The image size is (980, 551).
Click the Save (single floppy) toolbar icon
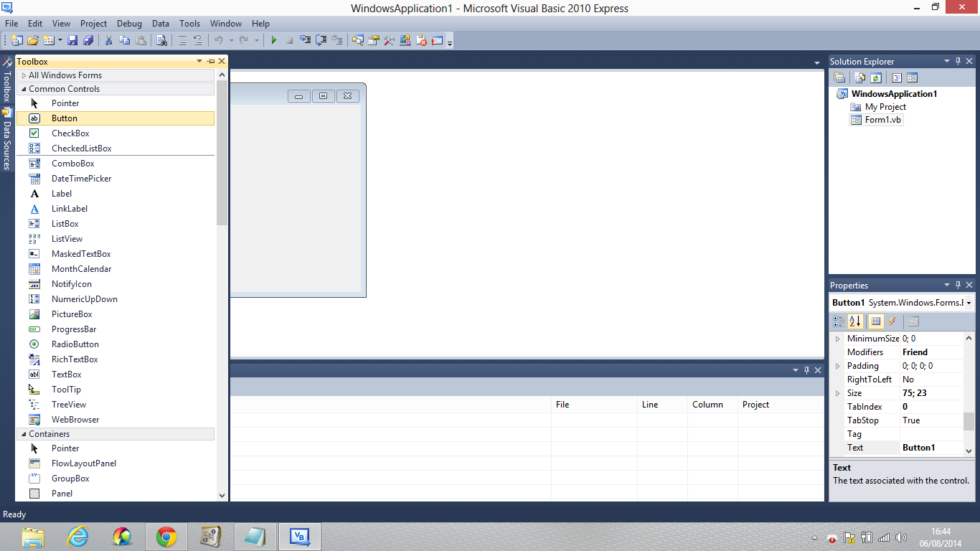point(72,40)
